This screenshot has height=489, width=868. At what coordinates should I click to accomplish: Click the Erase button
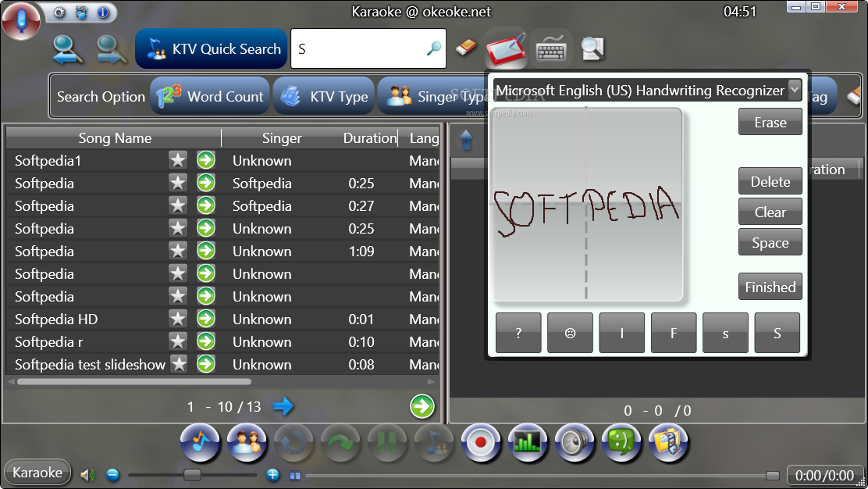(770, 122)
